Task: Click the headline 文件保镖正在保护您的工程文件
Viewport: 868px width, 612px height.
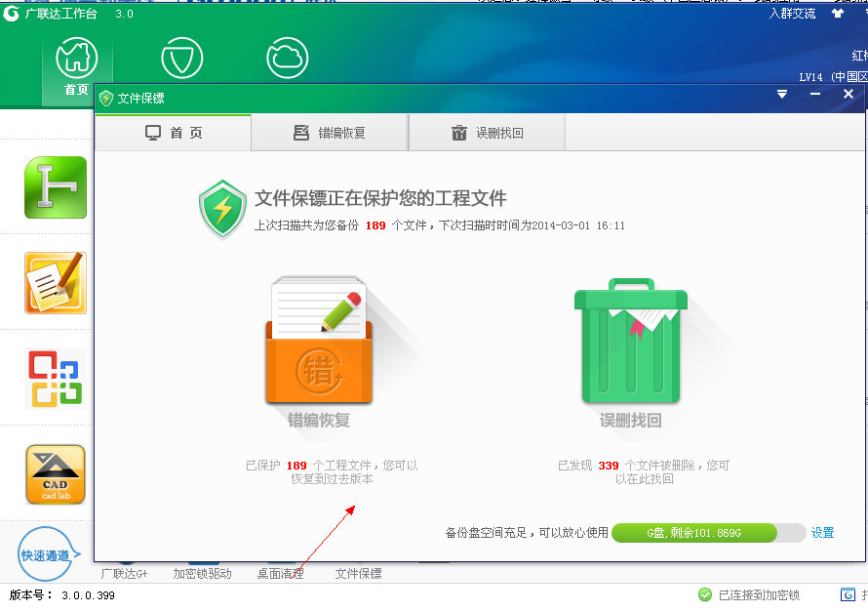Action: coord(381,198)
